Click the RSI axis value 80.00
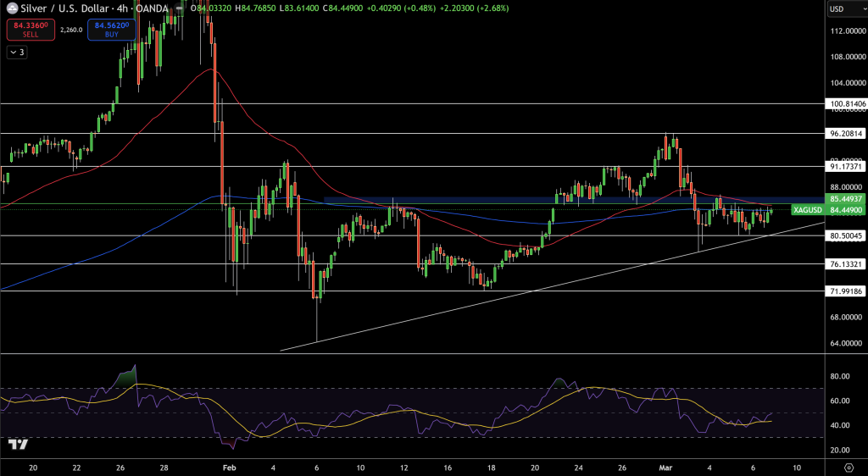The width and height of the screenshot is (868, 476). pos(840,377)
